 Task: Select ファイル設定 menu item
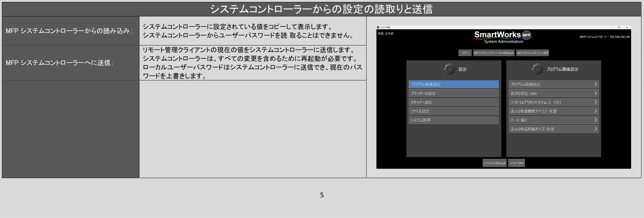454,111
